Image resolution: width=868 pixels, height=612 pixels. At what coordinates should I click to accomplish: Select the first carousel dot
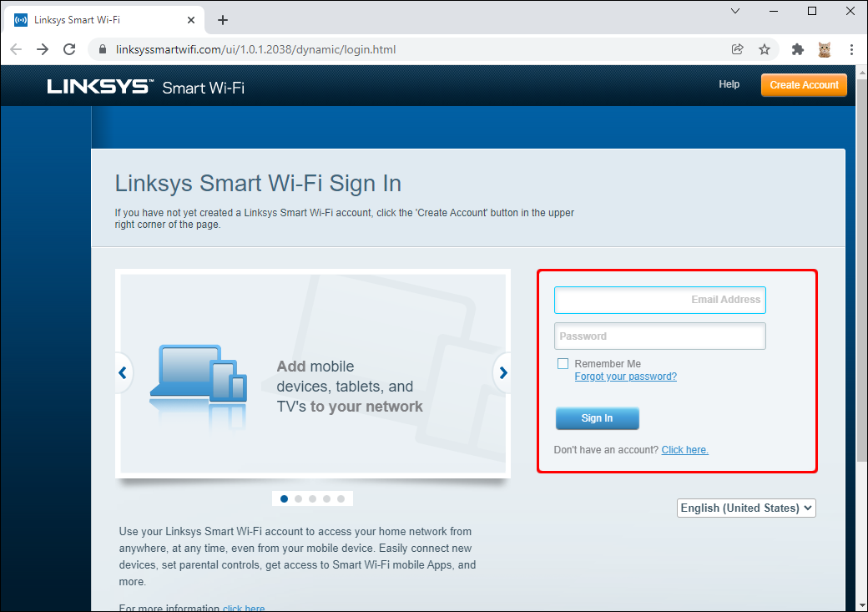point(284,499)
